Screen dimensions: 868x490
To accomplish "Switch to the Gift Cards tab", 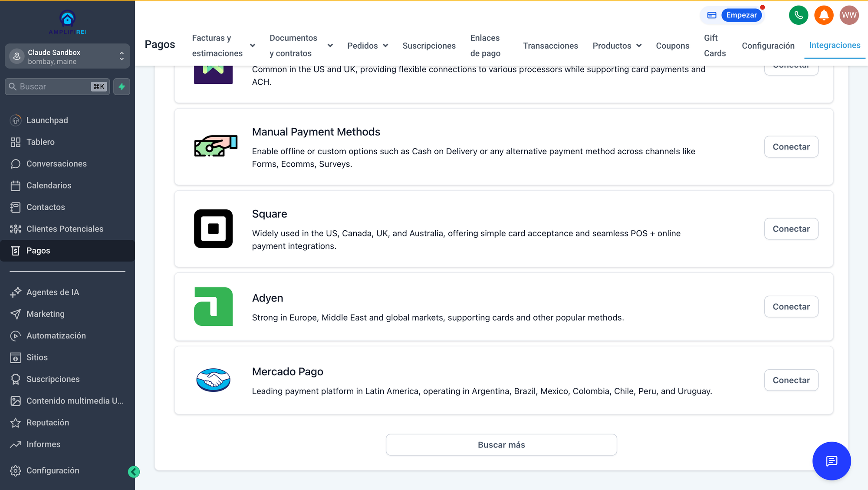I will click(715, 46).
